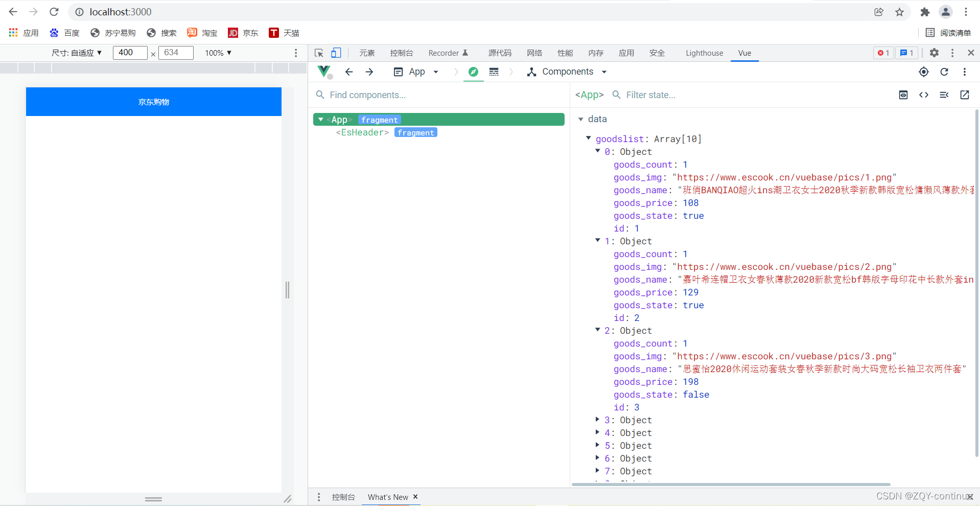Open device toolbar more options menu
The height and width of the screenshot is (506, 980).
pyautogui.click(x=296, y=53)
